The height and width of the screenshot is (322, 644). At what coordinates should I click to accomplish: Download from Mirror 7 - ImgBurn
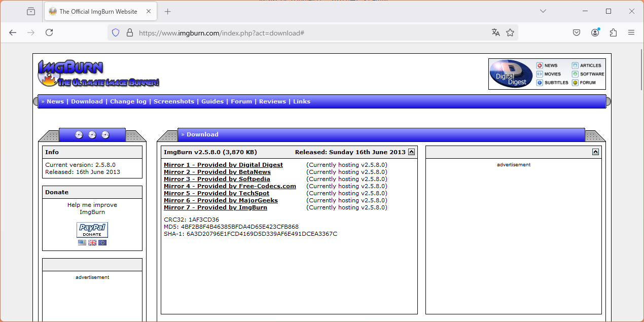point(216,207)
